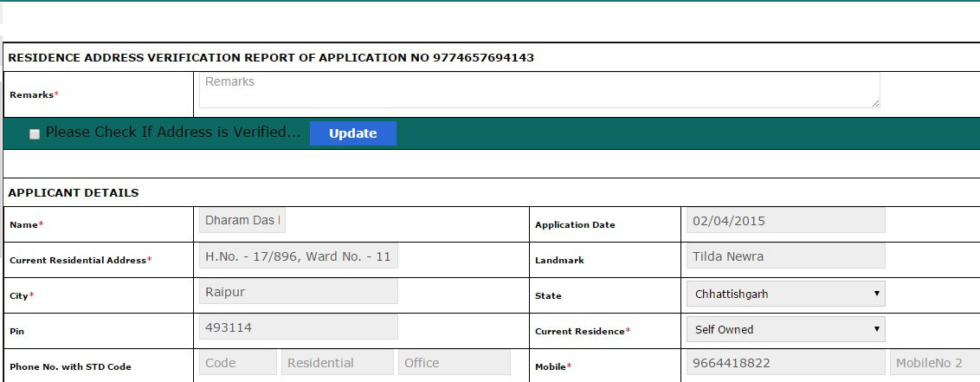Check the address verified checkbox
Image resolution: width=980 pixels, height=382 pixels.
point(35,134)
